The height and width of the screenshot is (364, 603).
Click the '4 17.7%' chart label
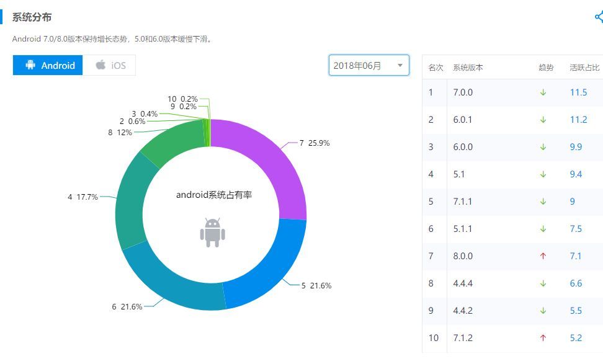(x=83, y=197)
